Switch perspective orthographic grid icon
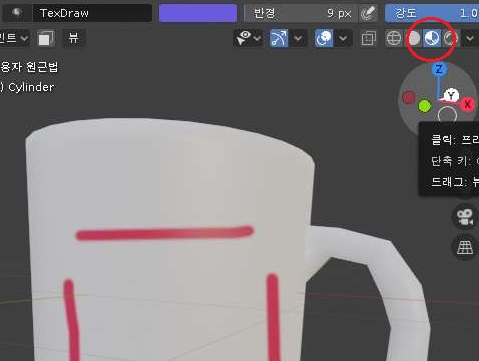 pyautogui.click(x=465, y=247)
